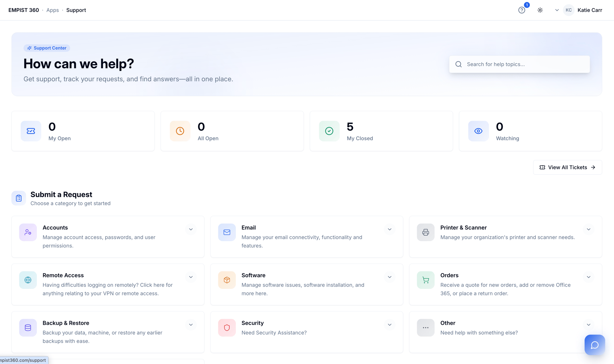The image size is (614, 364).
Task: Expand the Other category chevron
Action: (589, 325)
